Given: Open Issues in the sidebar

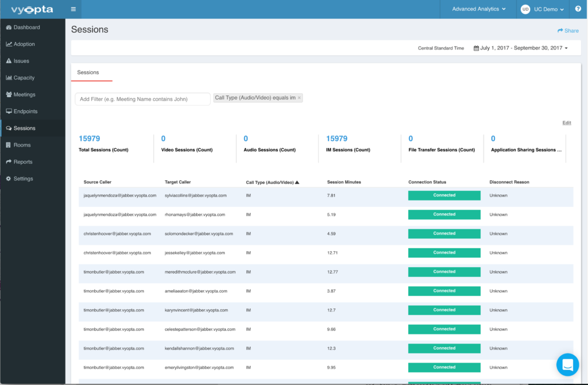Looking at the screenshot, I should coord(21,61).
